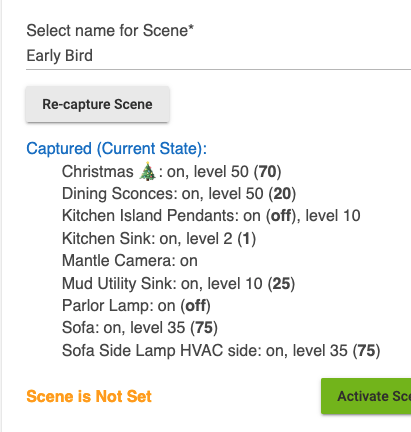Click the Christmas tree emoji icon

(147, 172)
